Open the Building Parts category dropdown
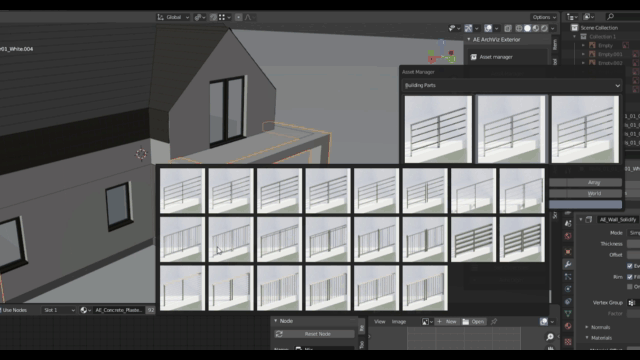 pos(512,85)
